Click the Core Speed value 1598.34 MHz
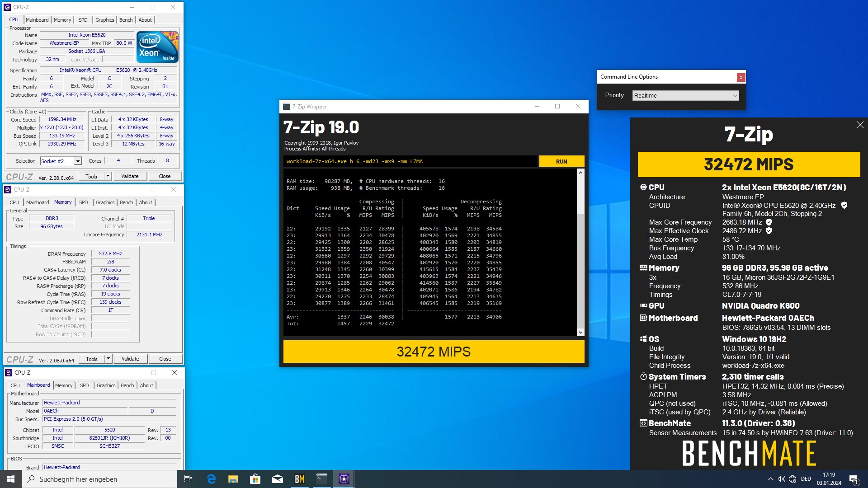 pos(62,119)
